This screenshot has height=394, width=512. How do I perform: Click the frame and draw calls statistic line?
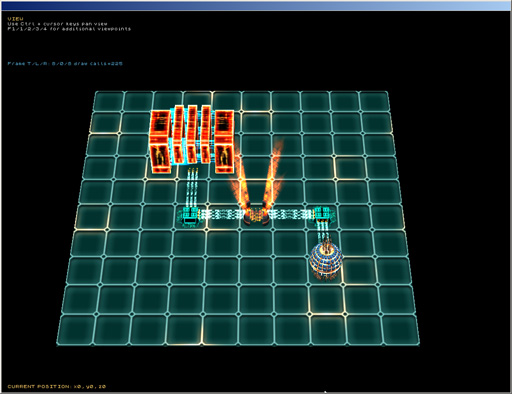(65, 63)
